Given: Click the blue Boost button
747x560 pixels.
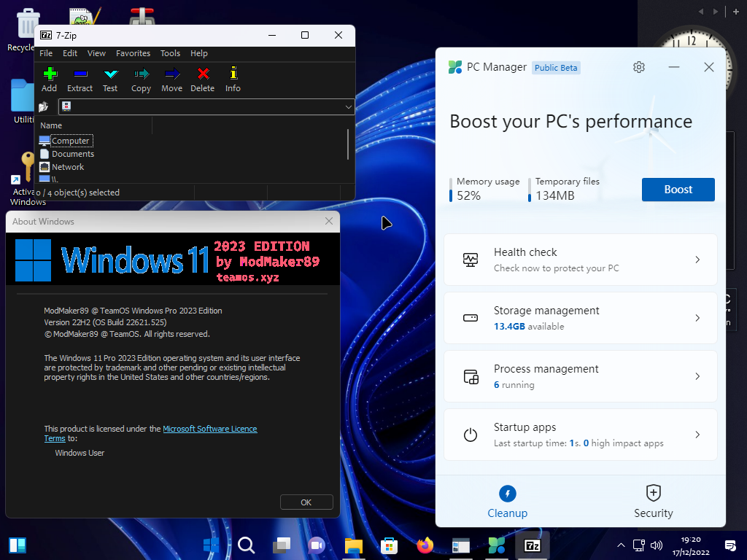Looking at the screenshot, I should pos(678,190).
